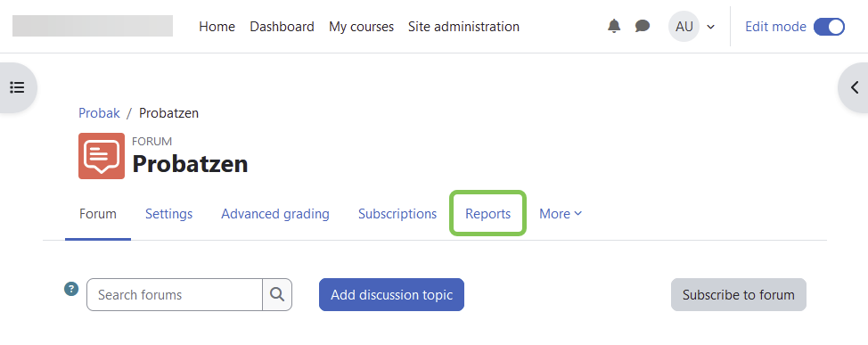Expand the user menu chevron

[x=711, y=27]
